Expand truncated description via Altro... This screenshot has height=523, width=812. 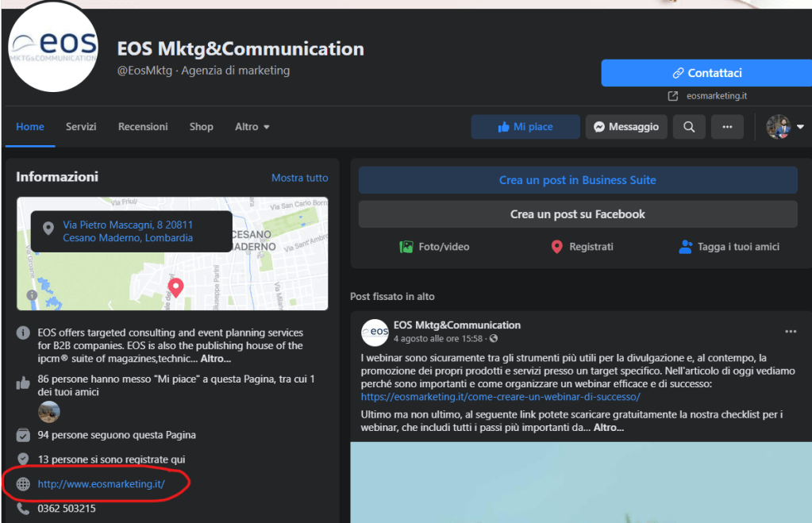(x=215, y=359)
